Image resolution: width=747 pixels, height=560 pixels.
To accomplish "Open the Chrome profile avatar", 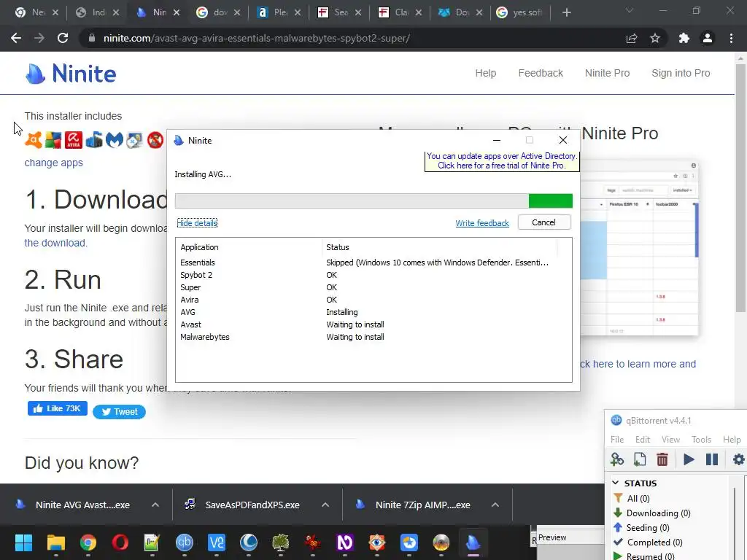I will click(708, 38).
